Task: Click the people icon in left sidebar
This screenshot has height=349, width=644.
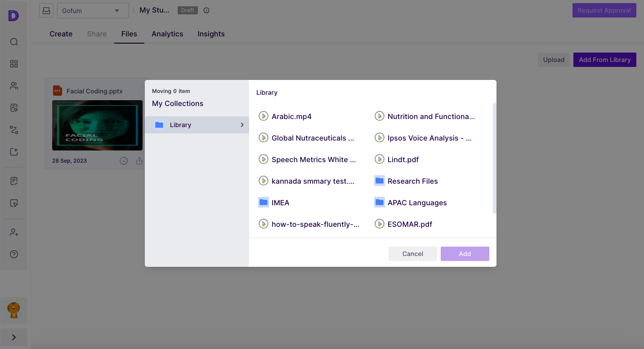Action: tap(14, 86)
